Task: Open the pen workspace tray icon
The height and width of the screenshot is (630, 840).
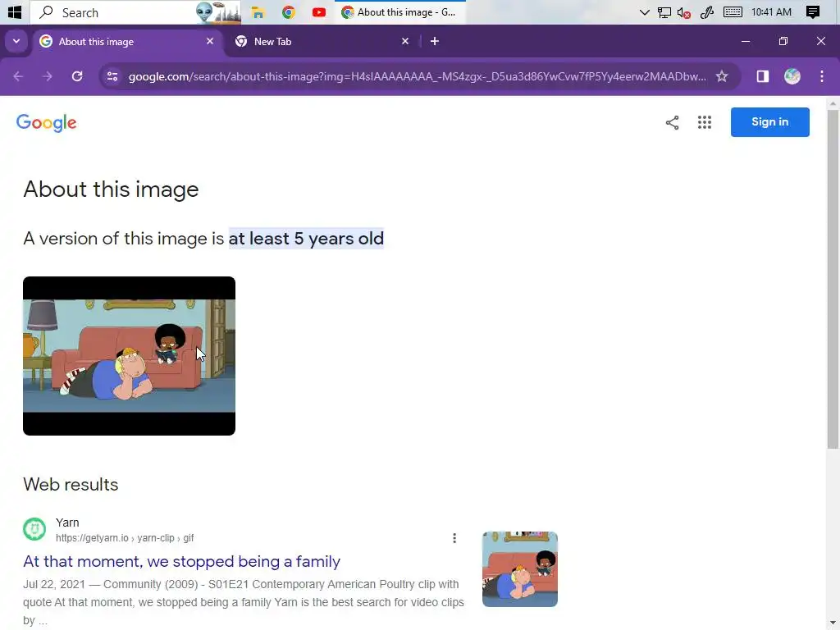Action: tap(707, 12)
